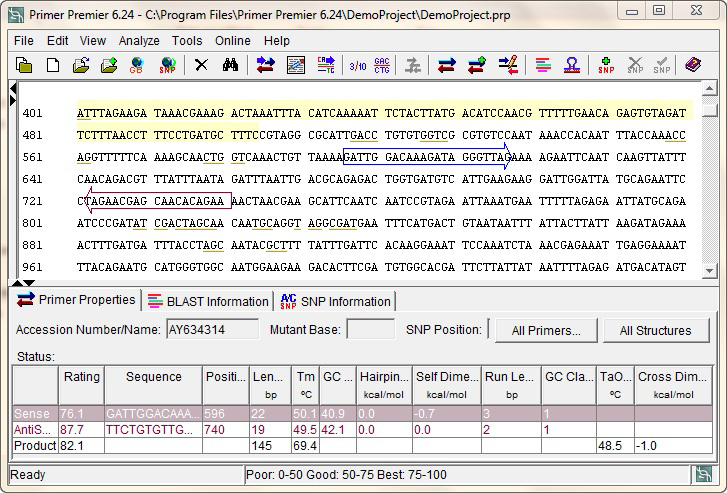Click the Mutant Base field

pyautogui.click(x=370, y=330)
